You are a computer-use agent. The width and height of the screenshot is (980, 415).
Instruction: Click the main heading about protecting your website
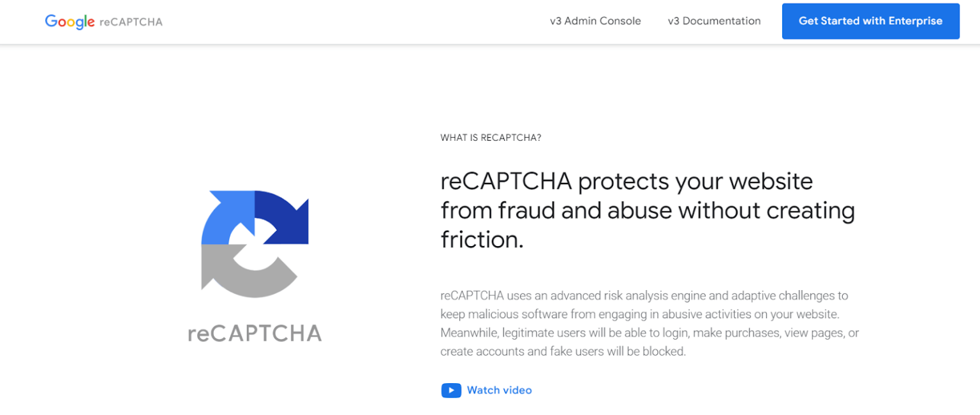coord(647,210)
